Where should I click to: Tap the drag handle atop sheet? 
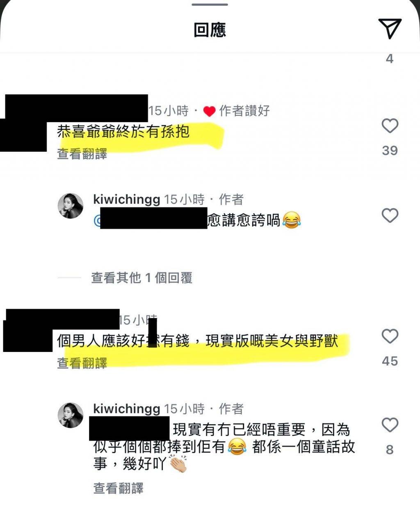[210, 4]
